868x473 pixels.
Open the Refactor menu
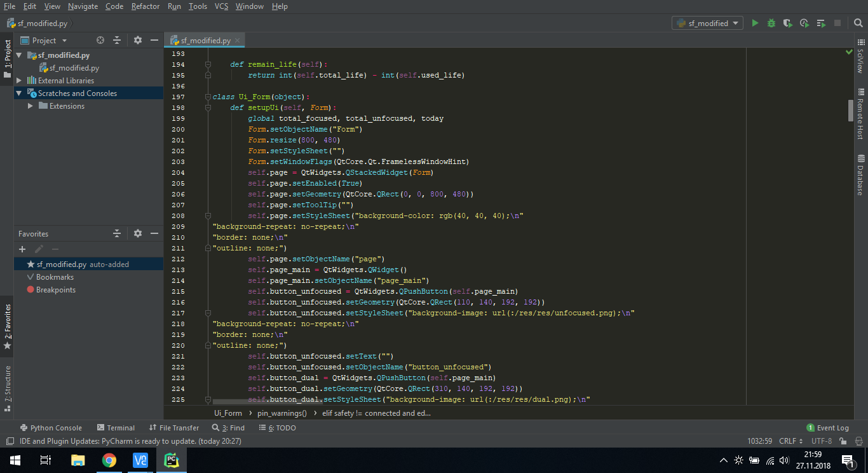pyautogui.click(x=146, y=6)
